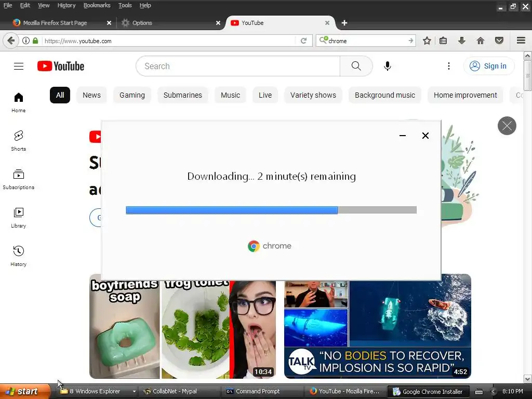
Task: Select the Gaming filter chip
Action: point(132,95)
